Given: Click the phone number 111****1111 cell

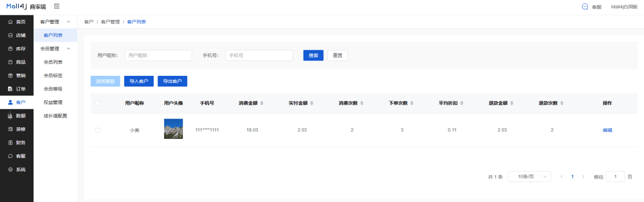Looking at the screenshot, I should pyautogui.click(x=207, y=130).
